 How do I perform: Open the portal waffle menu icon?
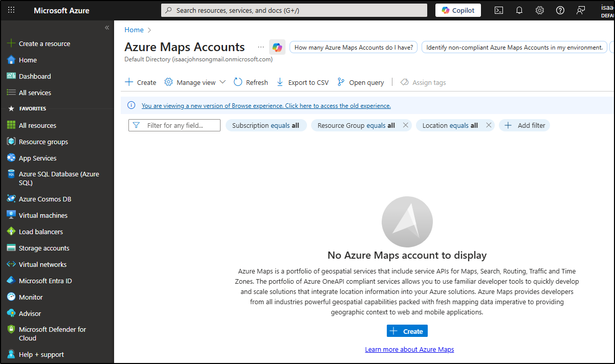tap(11, 10)
